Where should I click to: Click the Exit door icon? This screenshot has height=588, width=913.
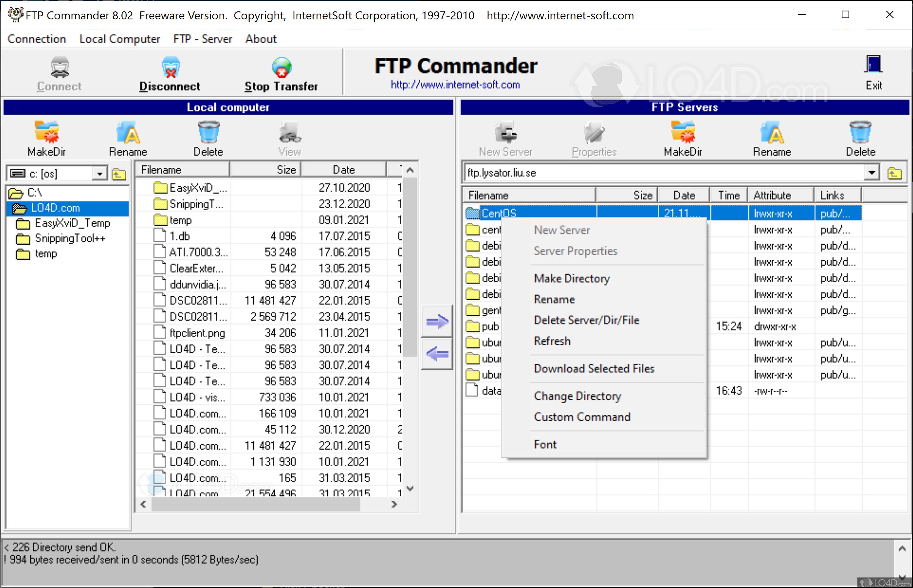873,65
